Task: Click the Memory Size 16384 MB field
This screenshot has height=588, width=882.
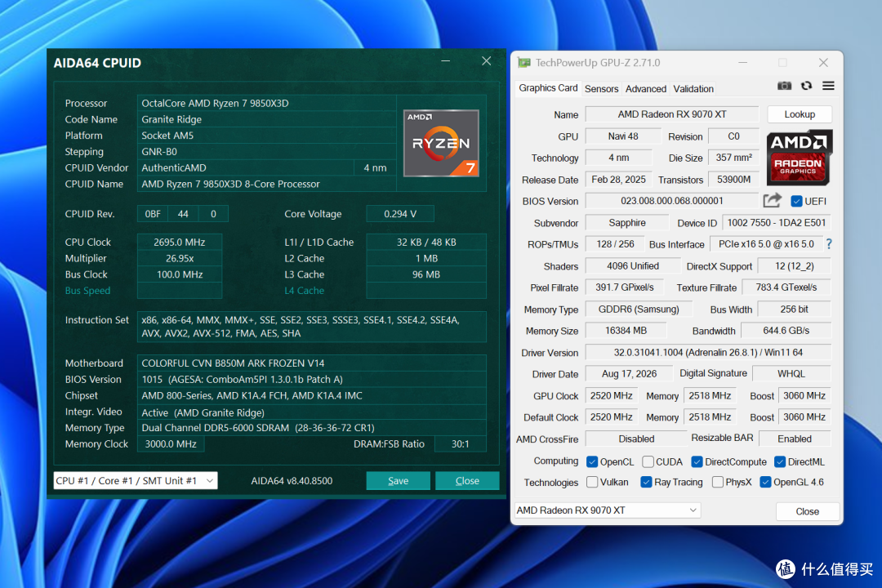Action: coord(626,330)
